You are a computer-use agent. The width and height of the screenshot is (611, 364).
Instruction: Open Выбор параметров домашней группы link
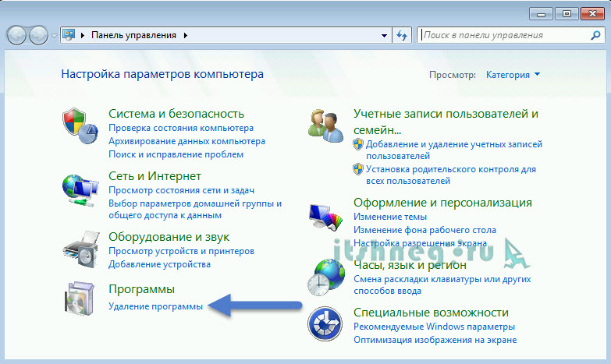click(x=195, y=209)
